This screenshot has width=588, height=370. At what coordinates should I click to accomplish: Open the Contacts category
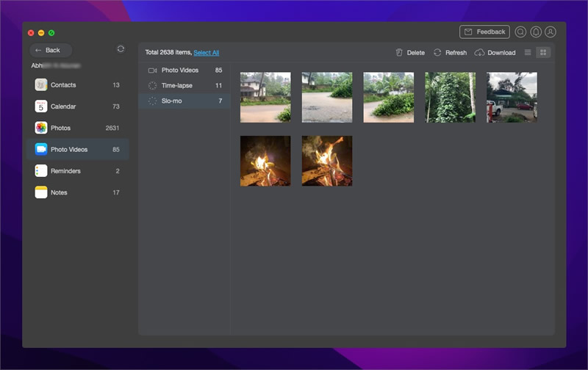tap(78, 85)
